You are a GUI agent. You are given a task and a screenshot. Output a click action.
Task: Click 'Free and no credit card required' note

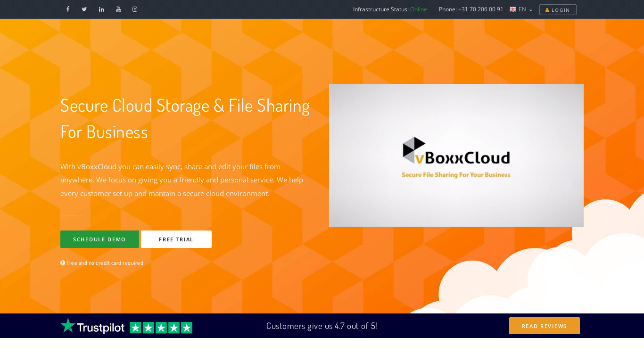coord(102,263)
